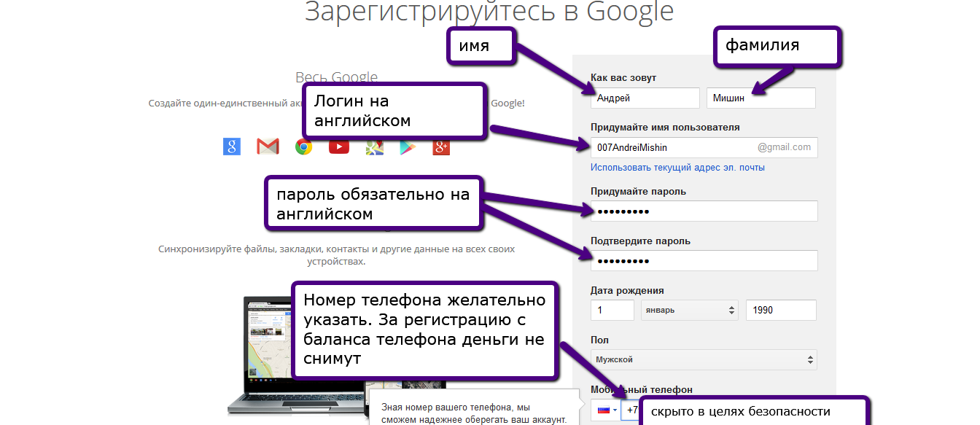The width and height of the screenshot is (980, 425).
Task: Click the birth year field with 1990
Action: pyautogui.click(x=781, y=310)
